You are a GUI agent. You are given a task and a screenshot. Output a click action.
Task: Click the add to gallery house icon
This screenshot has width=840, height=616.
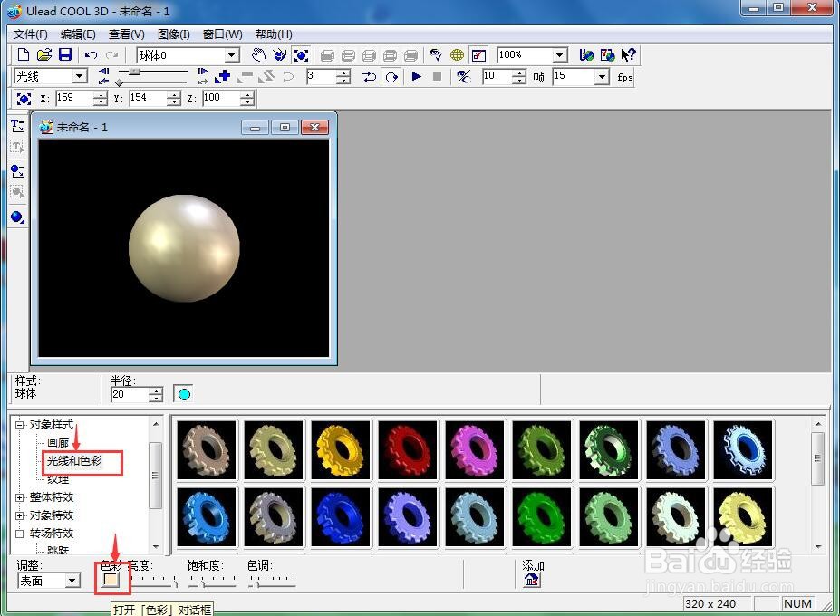[x=532, y=580]
